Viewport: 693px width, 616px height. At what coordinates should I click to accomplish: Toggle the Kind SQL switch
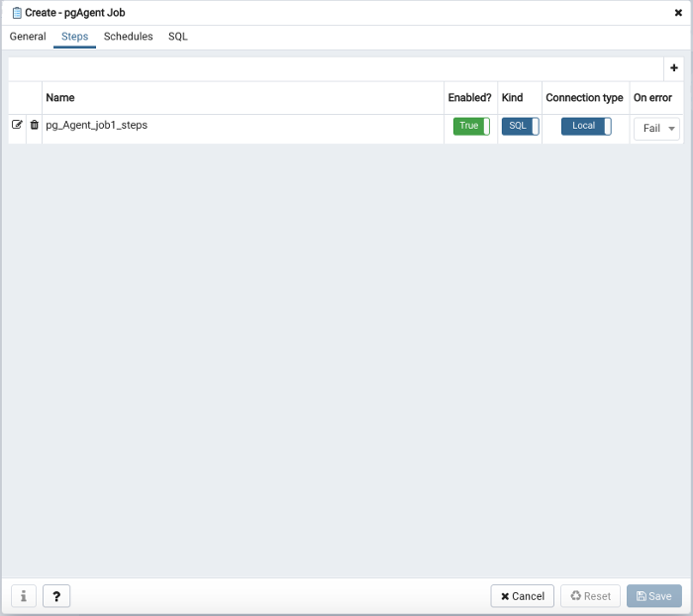(520, 126)
